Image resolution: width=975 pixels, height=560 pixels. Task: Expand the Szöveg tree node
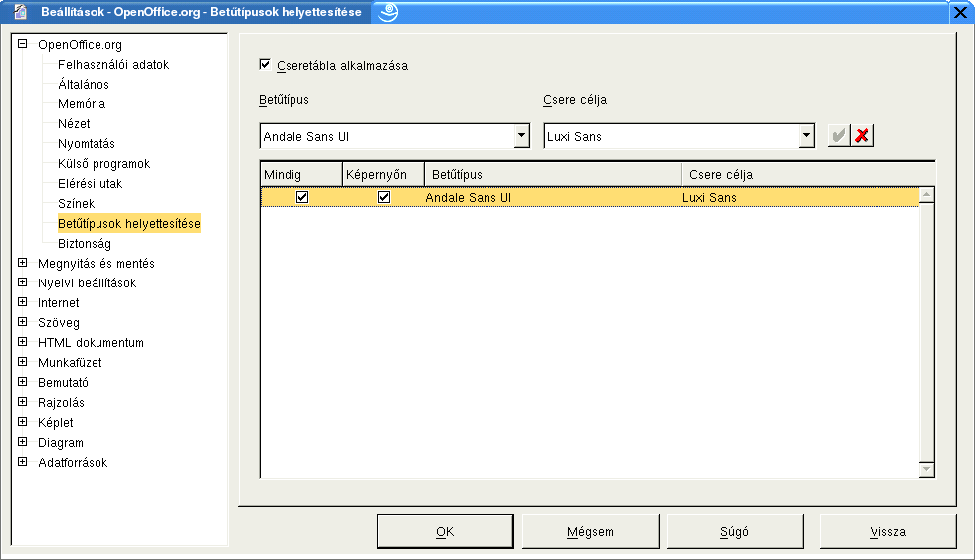(22, 322)
